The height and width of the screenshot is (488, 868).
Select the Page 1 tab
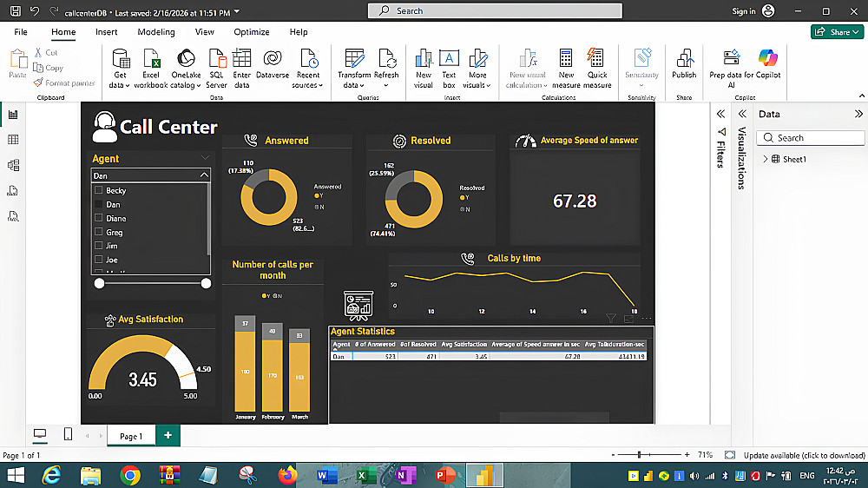[131, 436]
